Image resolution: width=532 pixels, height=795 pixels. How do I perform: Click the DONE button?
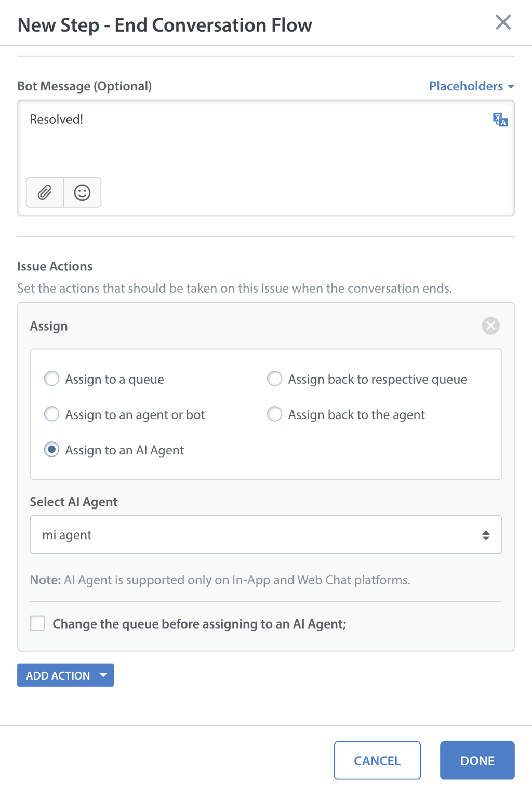(x=477, y=760)
